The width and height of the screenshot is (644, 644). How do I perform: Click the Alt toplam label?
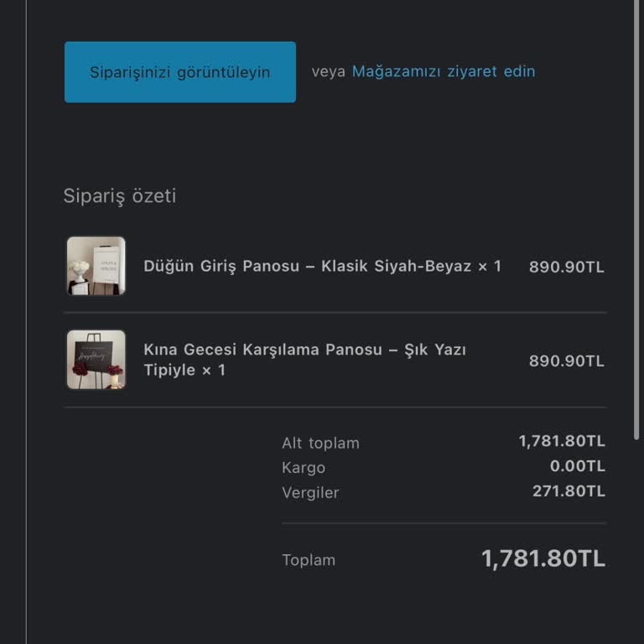pos(320,443)
